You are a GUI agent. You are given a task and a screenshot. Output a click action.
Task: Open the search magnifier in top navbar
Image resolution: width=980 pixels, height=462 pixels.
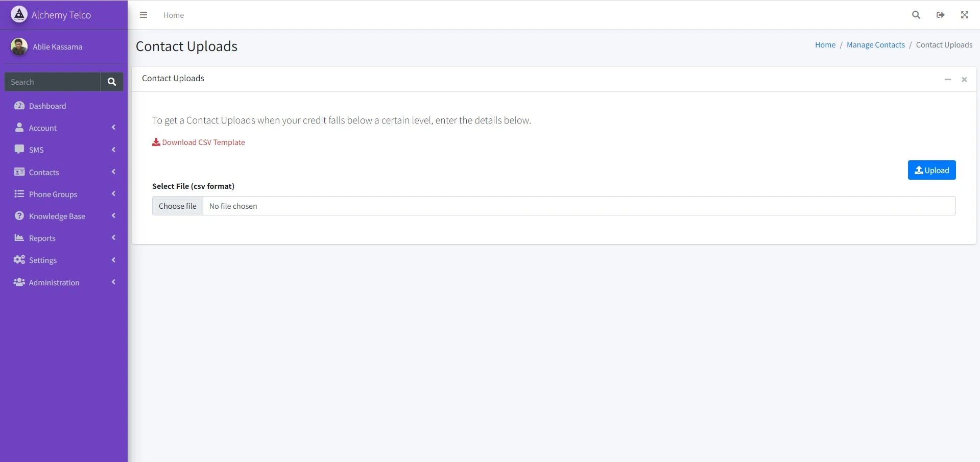(916, 15)
